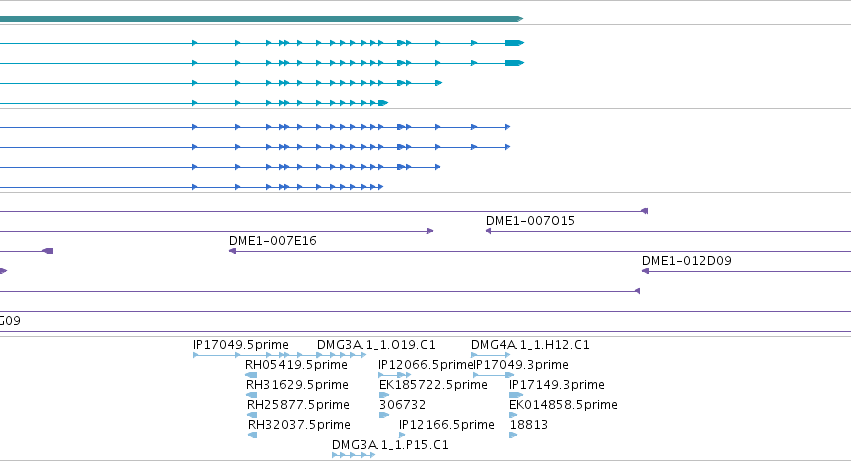Click the RH31629.5prime label

click(x=297, y=385)
